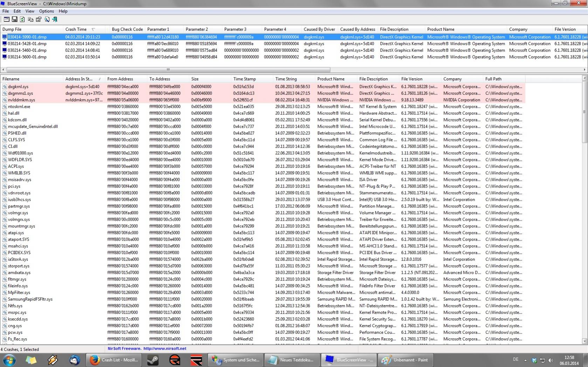Click the Find (magnifying glass) toolbar icon
588x367 pixels.
tap(47, 19)
